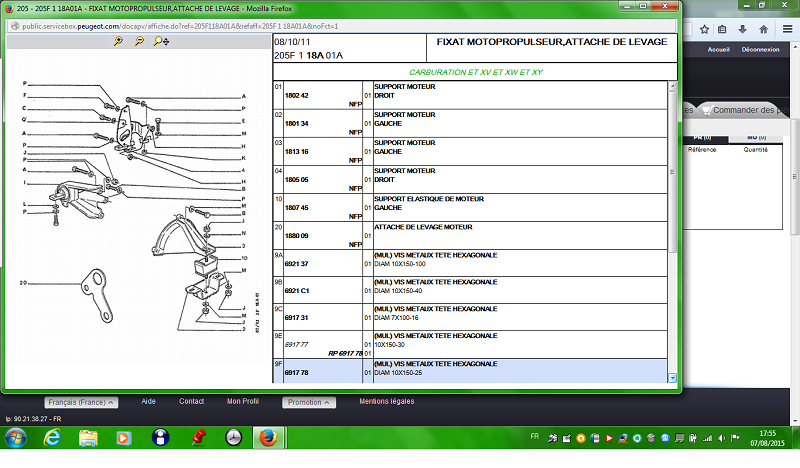Select part reference 1880 09
Viewport: 800px width, 468px height.
(x=296, y=236)
